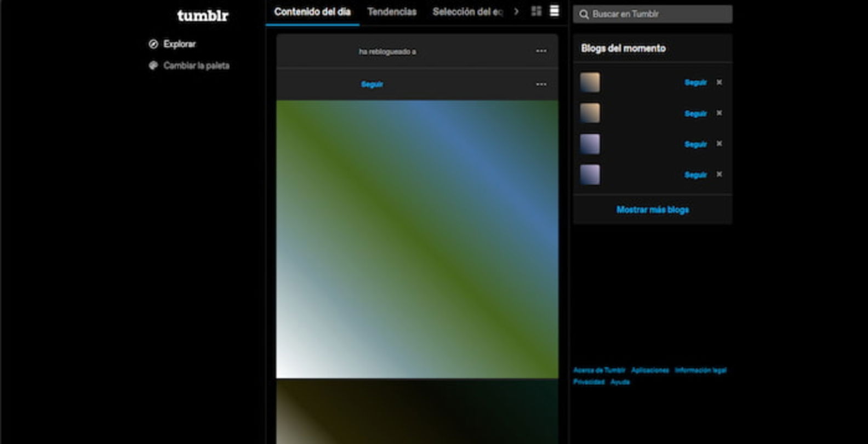Open the Acerca de Tumblr link

(599, 370)
